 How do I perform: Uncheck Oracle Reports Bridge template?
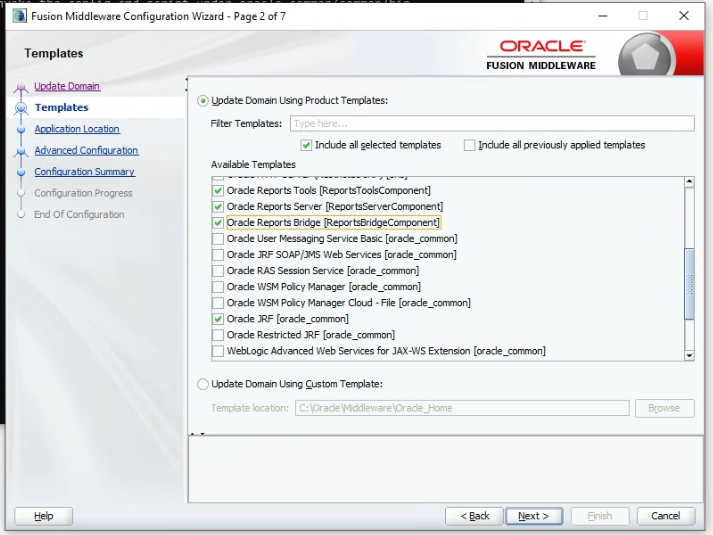point(218,223)
